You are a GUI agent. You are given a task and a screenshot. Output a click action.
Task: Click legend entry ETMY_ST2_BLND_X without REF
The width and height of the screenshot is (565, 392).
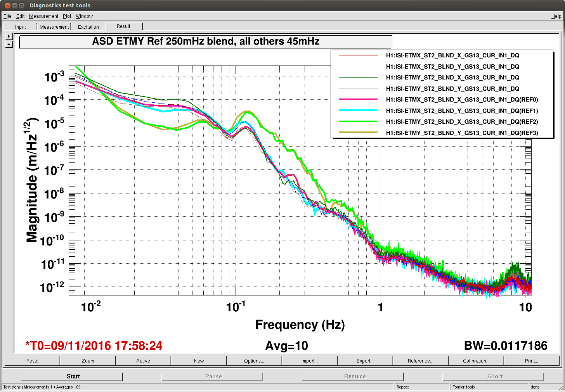[x=452, y=78]
